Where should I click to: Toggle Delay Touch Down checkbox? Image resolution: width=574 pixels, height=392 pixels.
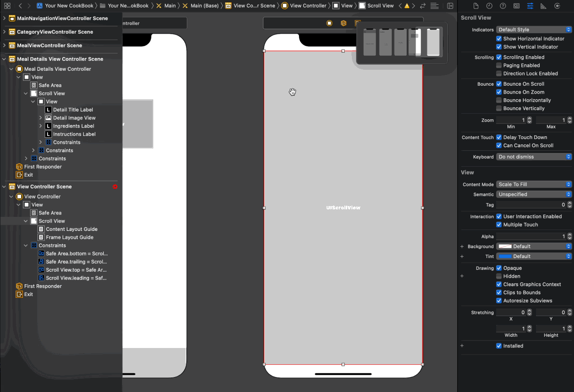[499, 137]
